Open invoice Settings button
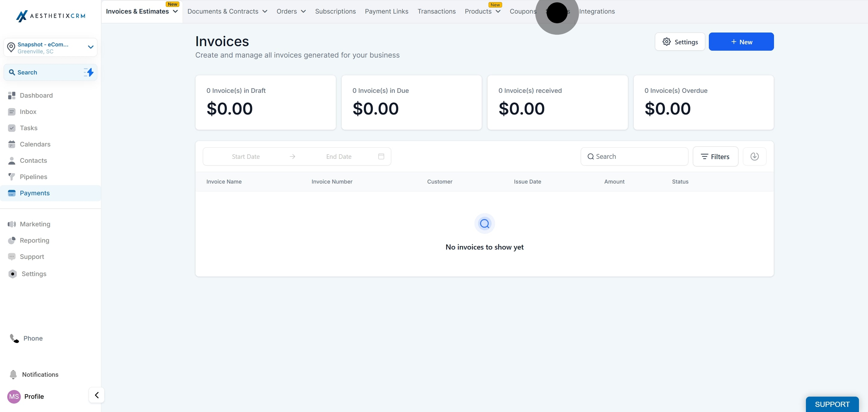The width and height of the screenshot is (868, 412). pyautogui.click(x=680, y=42)
